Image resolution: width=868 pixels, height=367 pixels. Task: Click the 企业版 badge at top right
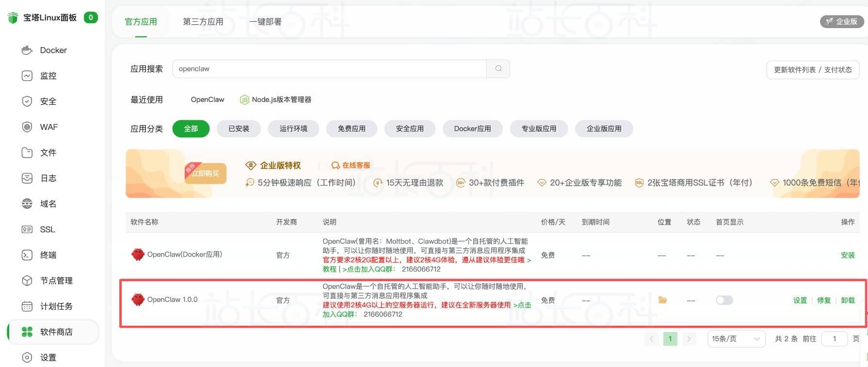tap(842, 21)
